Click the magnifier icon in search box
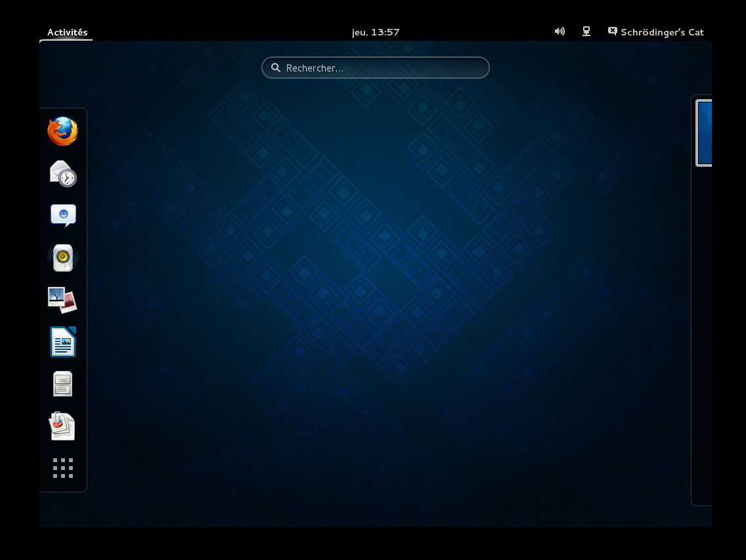 pyautogui.click(x=276, y=68)
